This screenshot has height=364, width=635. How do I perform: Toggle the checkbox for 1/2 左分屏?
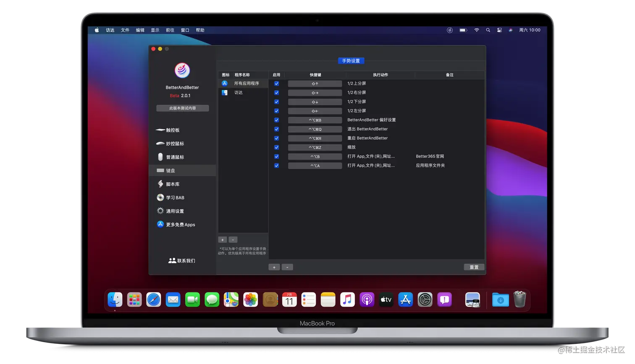tap(276, 111)
